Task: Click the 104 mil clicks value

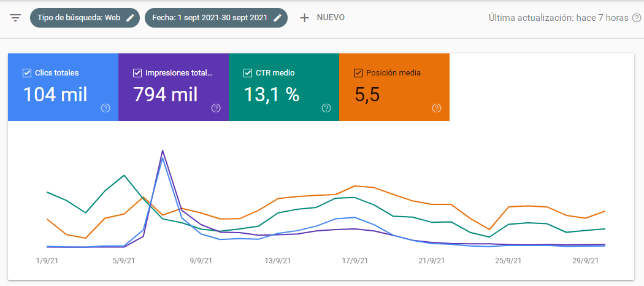Action: tap(55, 95)
